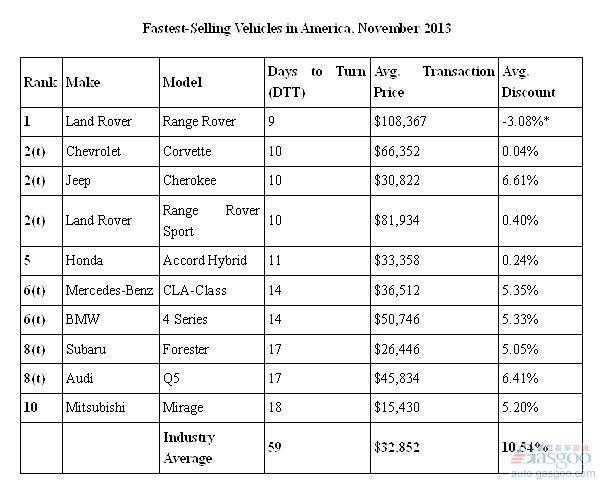
Task: Select the Chevrolet make cell
Action: pos(111,152)
